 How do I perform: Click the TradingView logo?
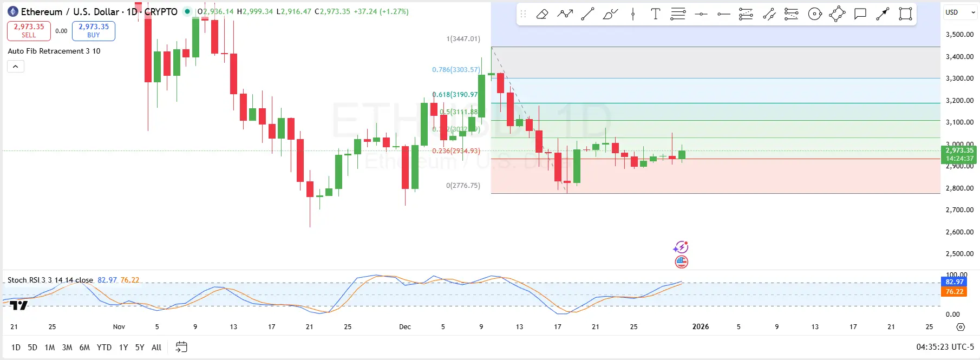pos(18,305)
